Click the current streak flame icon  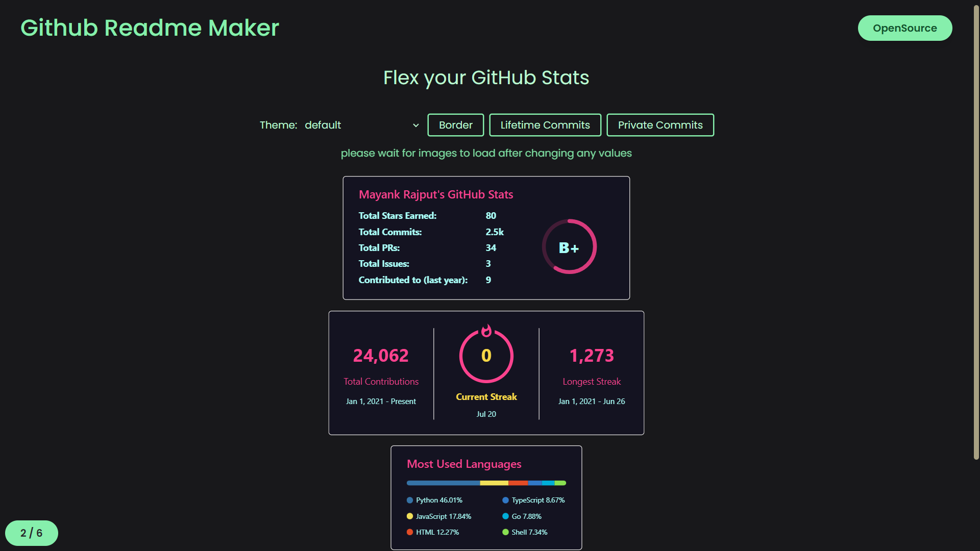[486, 331]
